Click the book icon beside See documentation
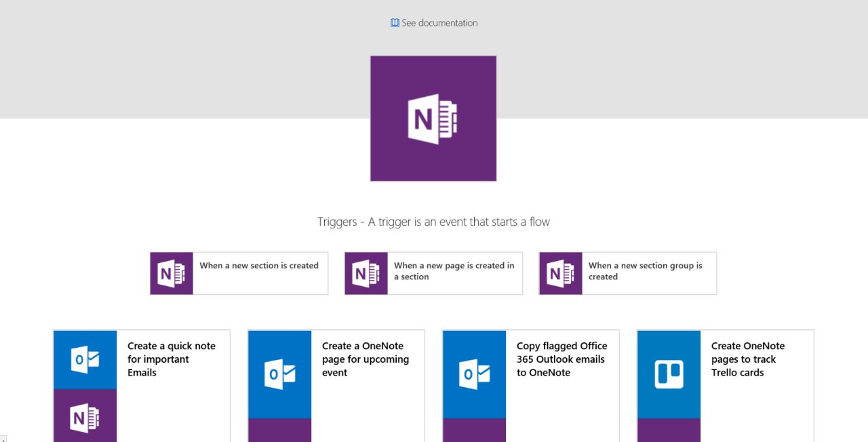Screen dimensions: 868x442 (395, 23)
